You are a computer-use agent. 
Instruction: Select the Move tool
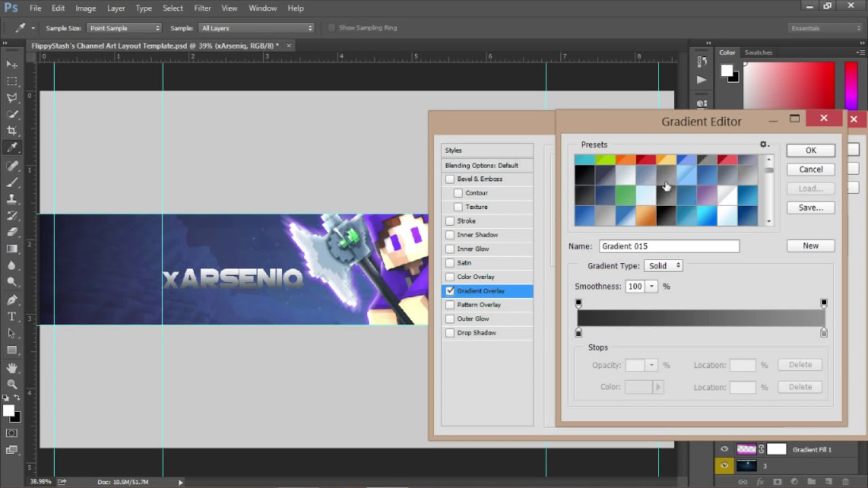12,64
